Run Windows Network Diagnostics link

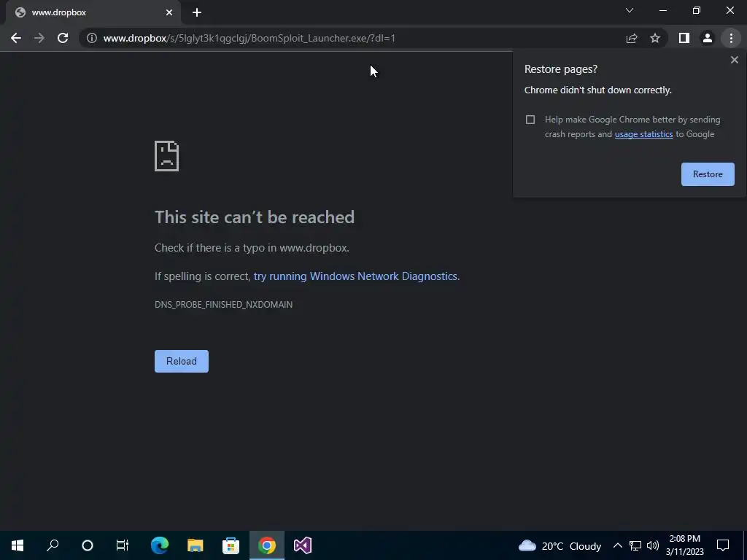coord(355,276)
